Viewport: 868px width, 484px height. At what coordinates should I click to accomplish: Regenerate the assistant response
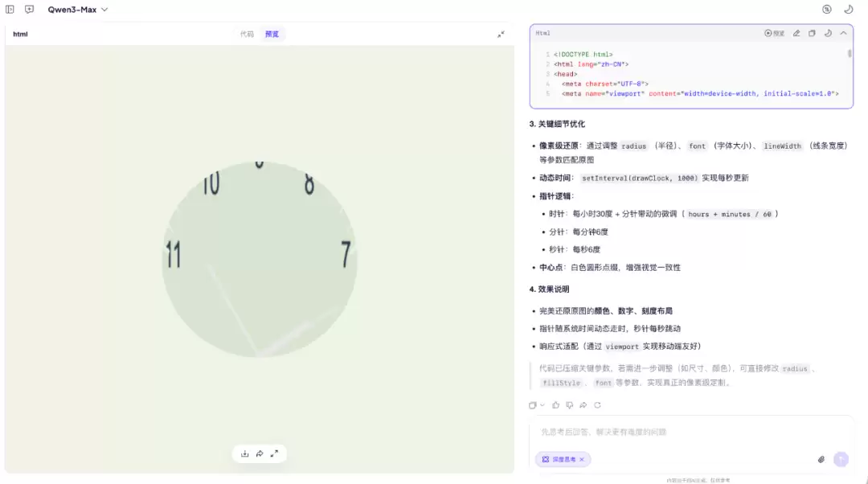pyautogui.click(x=596, y=405)
